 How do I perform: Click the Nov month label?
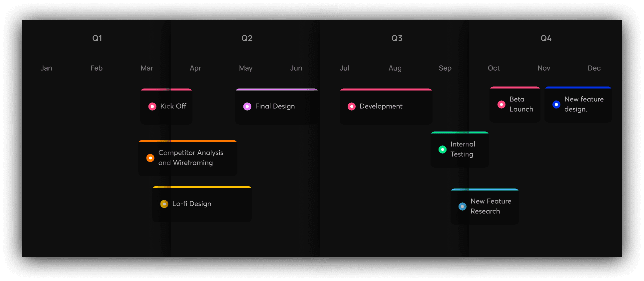click(544, 68)
